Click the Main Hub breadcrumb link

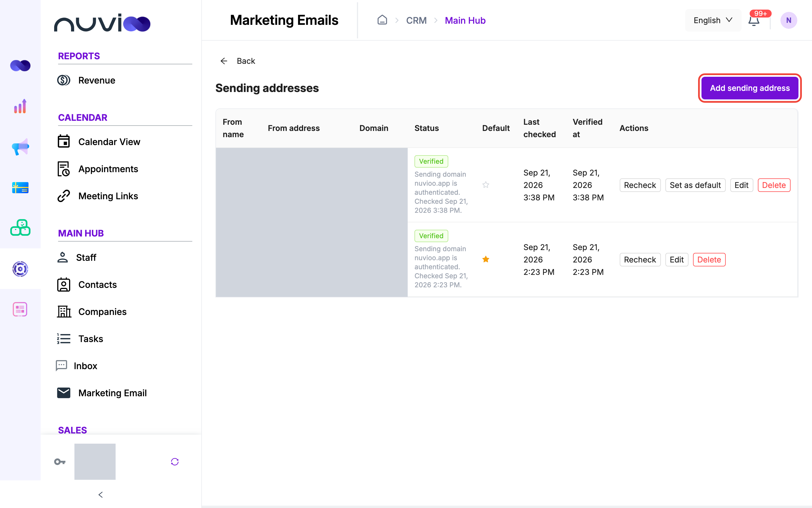coord(465,20)
